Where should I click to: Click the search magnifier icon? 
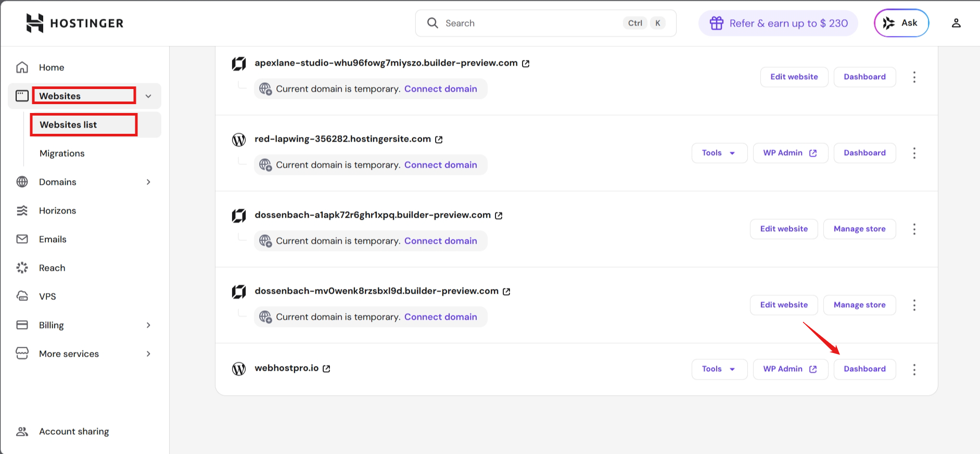[x=432, y=23]
